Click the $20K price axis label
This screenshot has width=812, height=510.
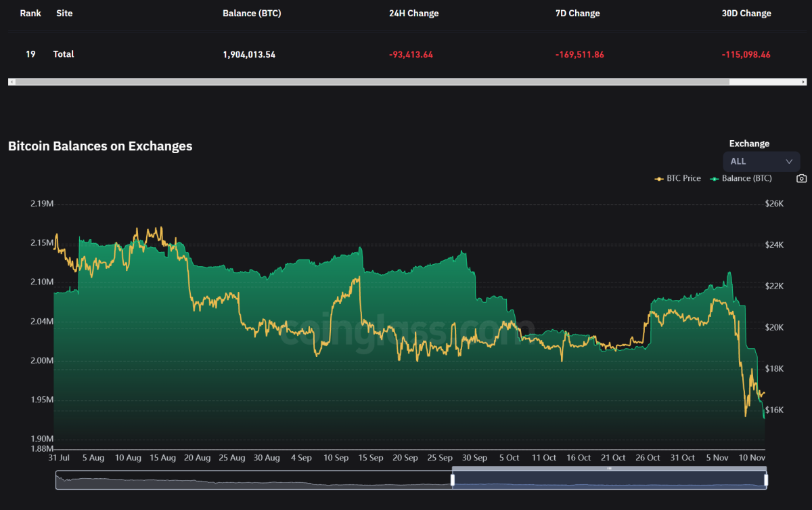(x=774, y=328)
